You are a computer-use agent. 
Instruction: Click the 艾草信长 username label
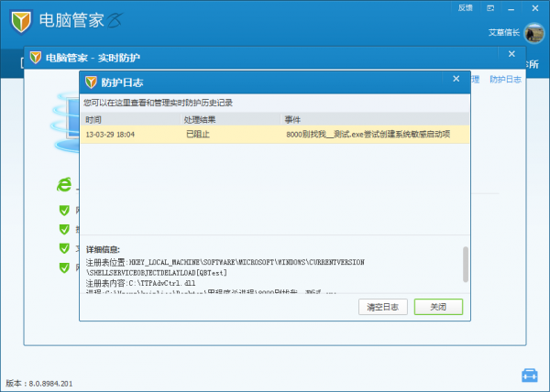(502, 33)
